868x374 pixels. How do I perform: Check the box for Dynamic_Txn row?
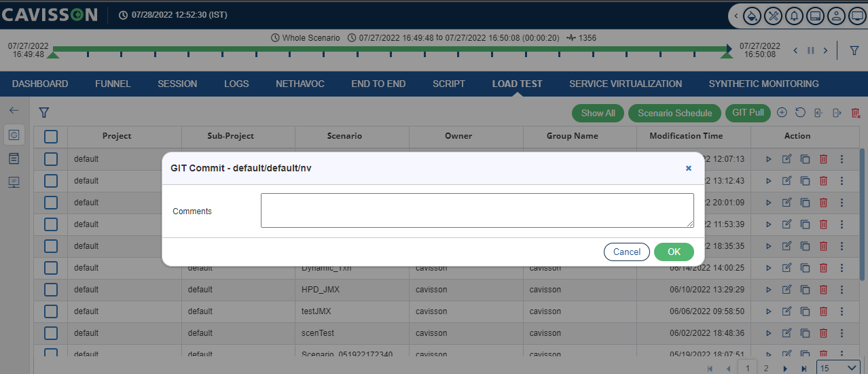(51, 268)
